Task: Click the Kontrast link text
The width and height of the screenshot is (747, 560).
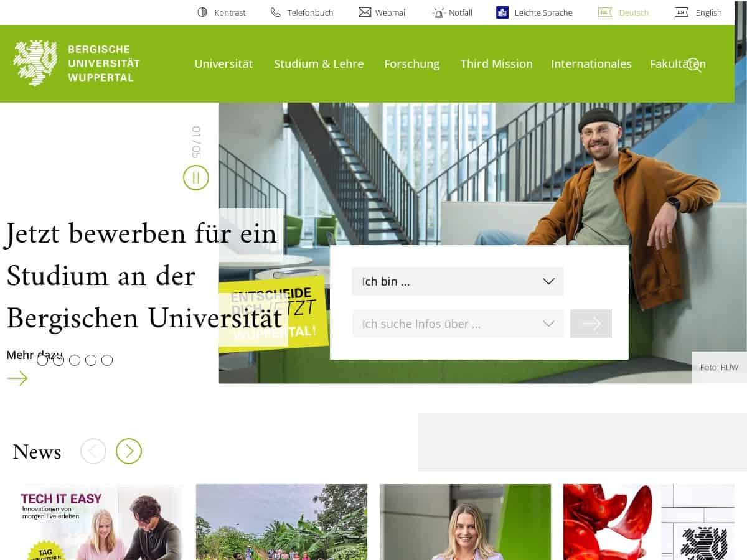Action: coord(230,12)
